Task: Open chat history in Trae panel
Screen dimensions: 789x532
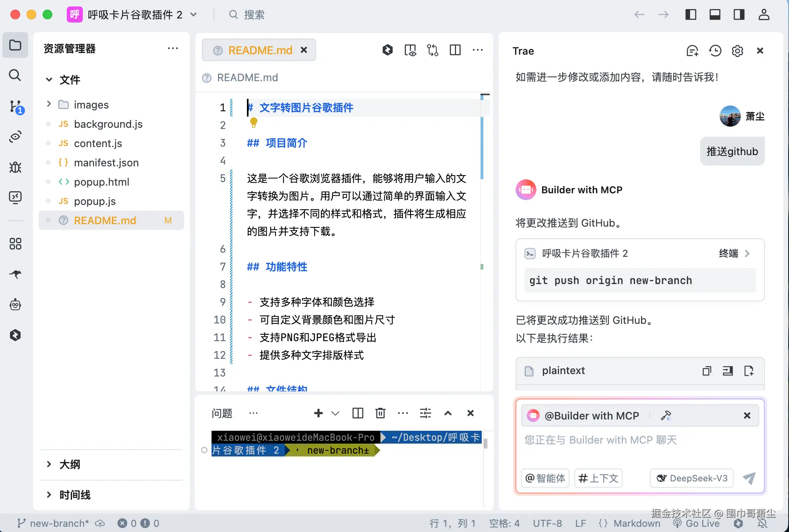Action: [x=715, y=51]
